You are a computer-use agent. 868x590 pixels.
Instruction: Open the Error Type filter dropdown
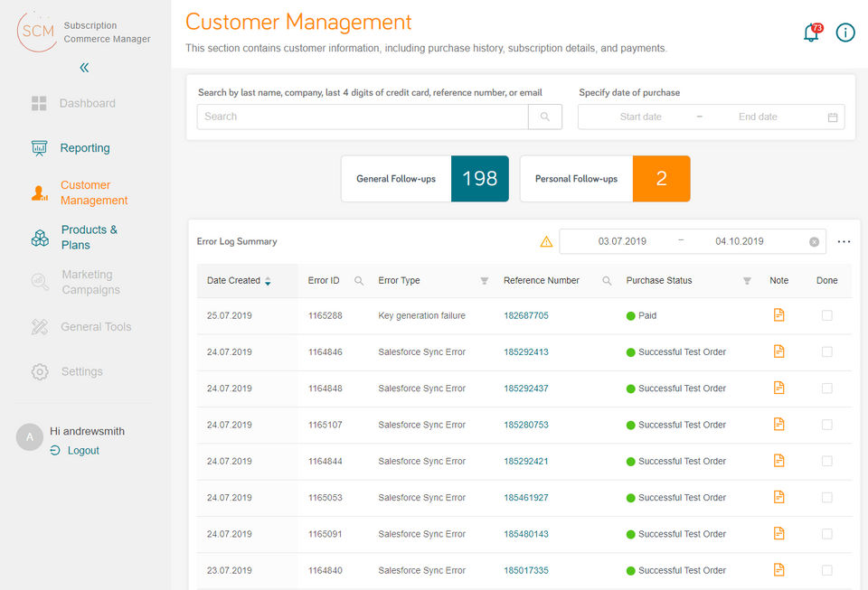(x=484, y=281)
